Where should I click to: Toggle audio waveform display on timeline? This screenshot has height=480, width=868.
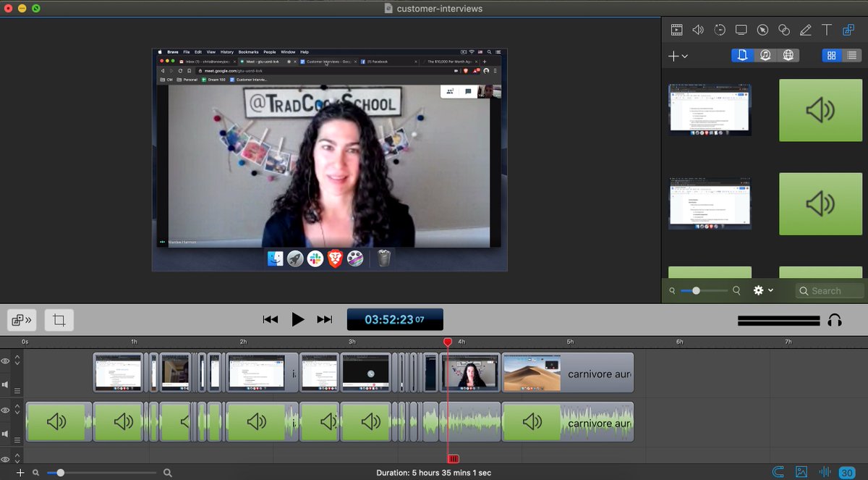[824, 472]
